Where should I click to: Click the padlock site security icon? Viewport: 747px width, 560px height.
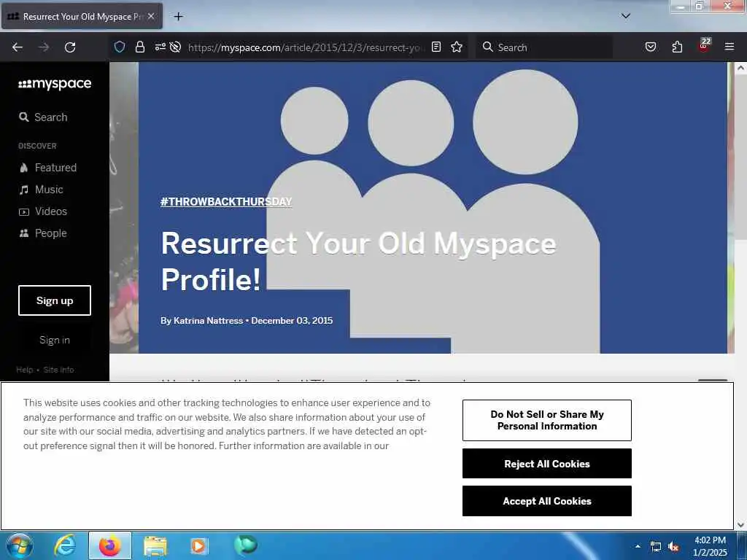coord(139,47)
